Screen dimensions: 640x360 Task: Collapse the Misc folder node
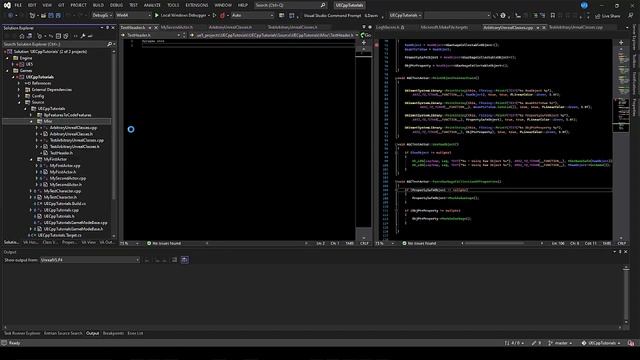click(x=31, y=121)
